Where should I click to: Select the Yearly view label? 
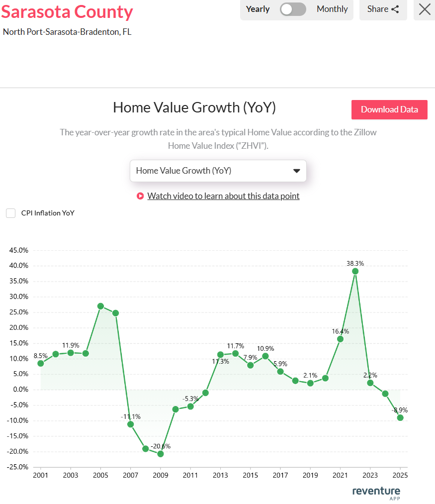tap(258, 9)
